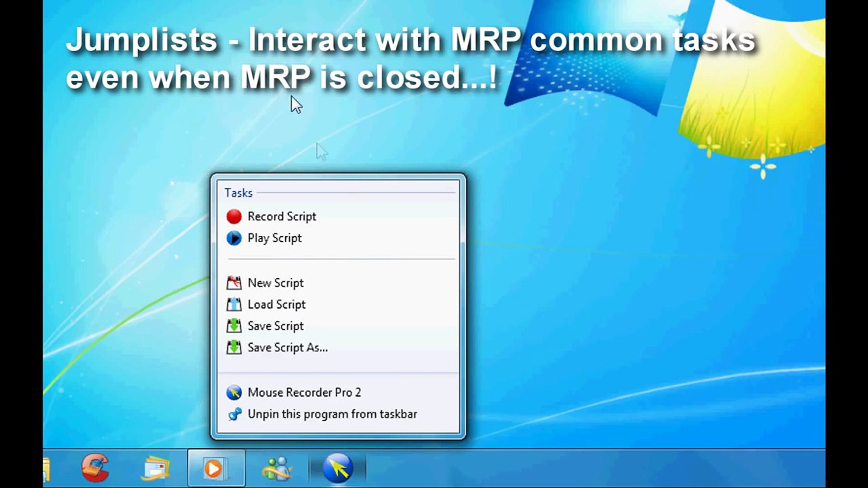Select New Script menu entry
This screenshot has width=868, height=488.
tap(338, 283)
